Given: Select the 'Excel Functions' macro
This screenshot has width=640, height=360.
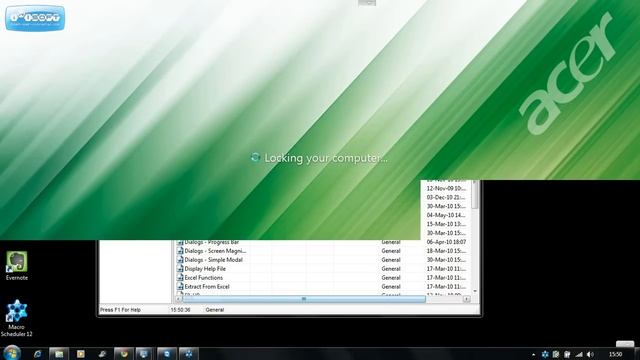Looking at the screenshot, I should (x=204, y=278).
